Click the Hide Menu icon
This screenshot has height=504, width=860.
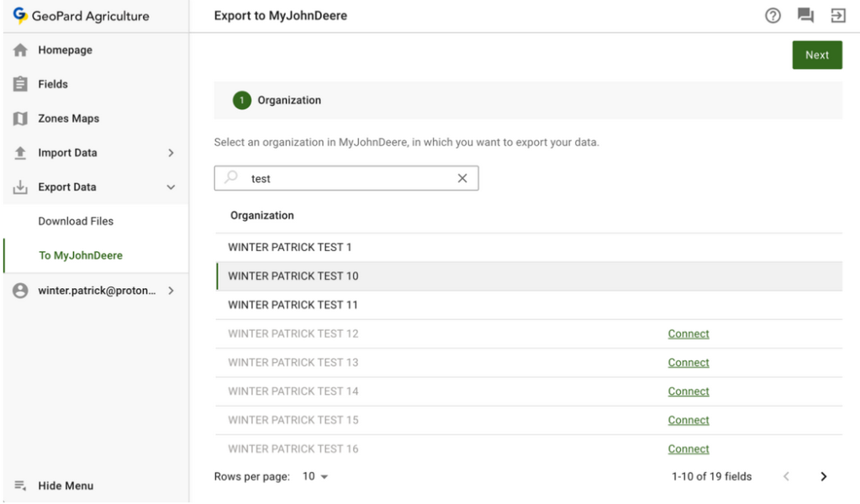(x=21, y=486)
